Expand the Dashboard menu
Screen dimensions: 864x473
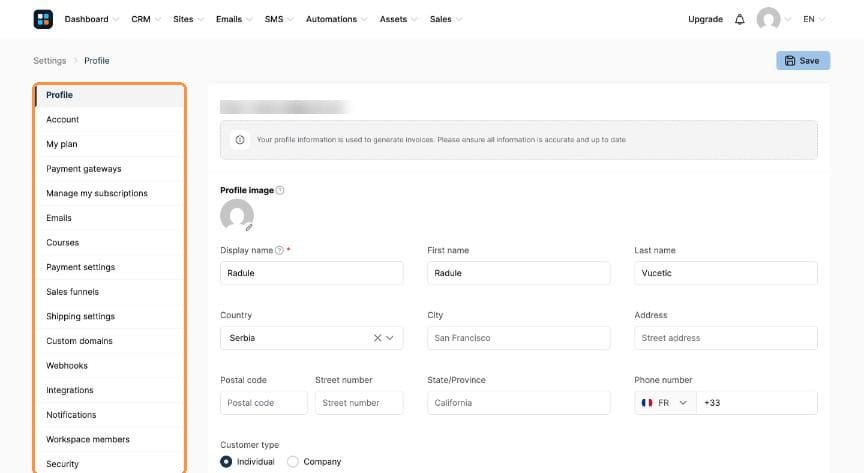91,19
